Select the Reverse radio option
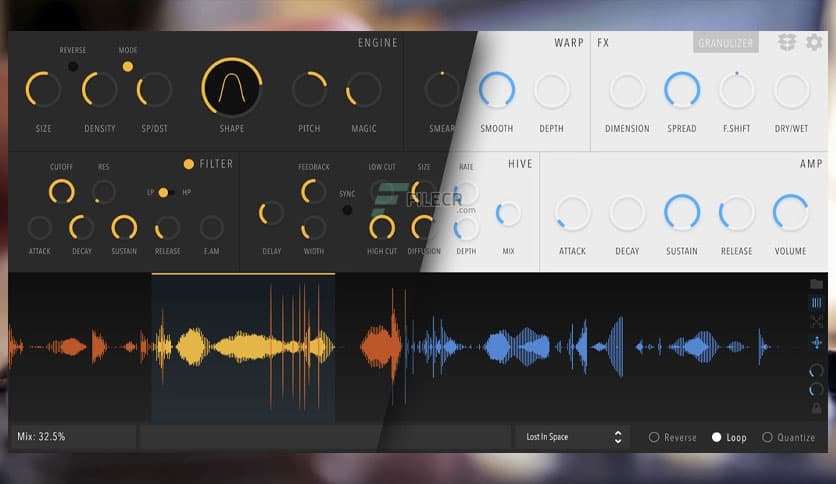 click(673, 437)
